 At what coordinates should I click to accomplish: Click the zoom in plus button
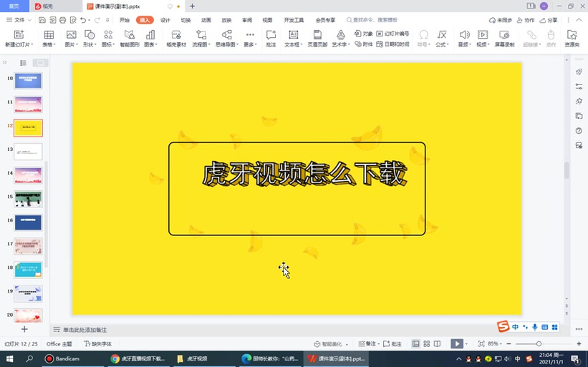579,344
